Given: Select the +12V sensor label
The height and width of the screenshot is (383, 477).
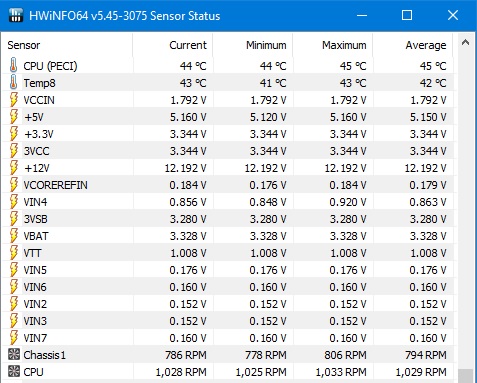Looking at the screenshot, I should [37, 168].
